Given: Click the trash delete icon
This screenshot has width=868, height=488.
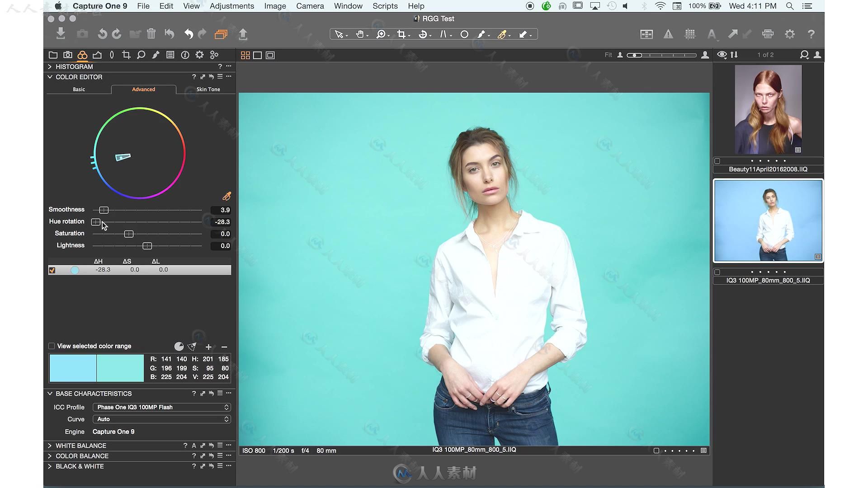Looking at the screenshot, I should tap(151, 34).
